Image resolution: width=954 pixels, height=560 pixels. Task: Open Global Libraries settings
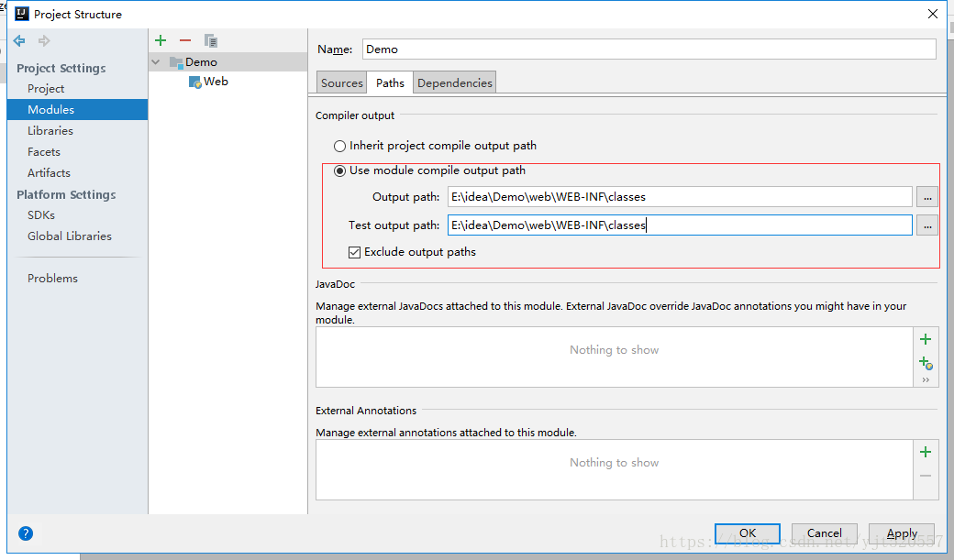click(x=70, y=236)
